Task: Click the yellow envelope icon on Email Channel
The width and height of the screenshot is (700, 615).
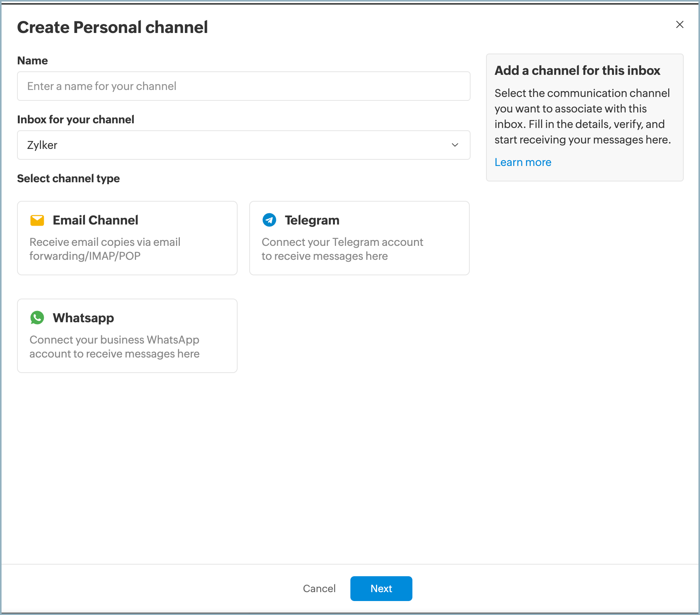Action: [x=37, y=220]
